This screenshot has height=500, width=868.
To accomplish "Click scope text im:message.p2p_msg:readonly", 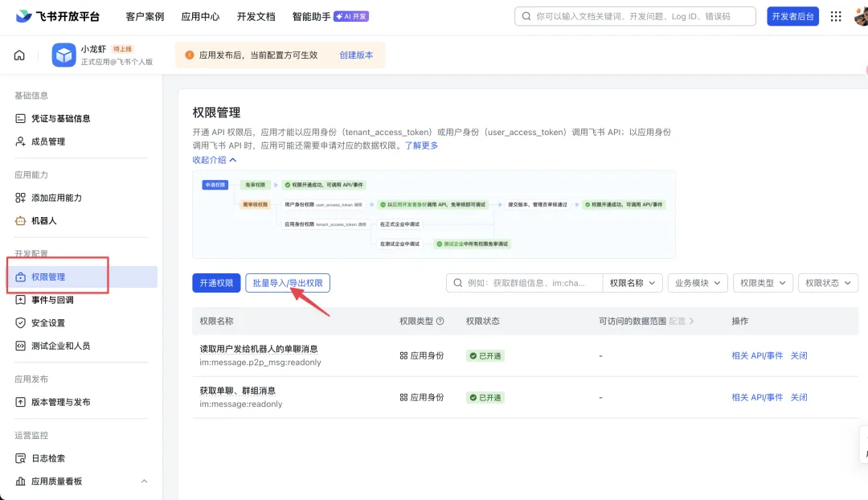I will coord(260,362).
